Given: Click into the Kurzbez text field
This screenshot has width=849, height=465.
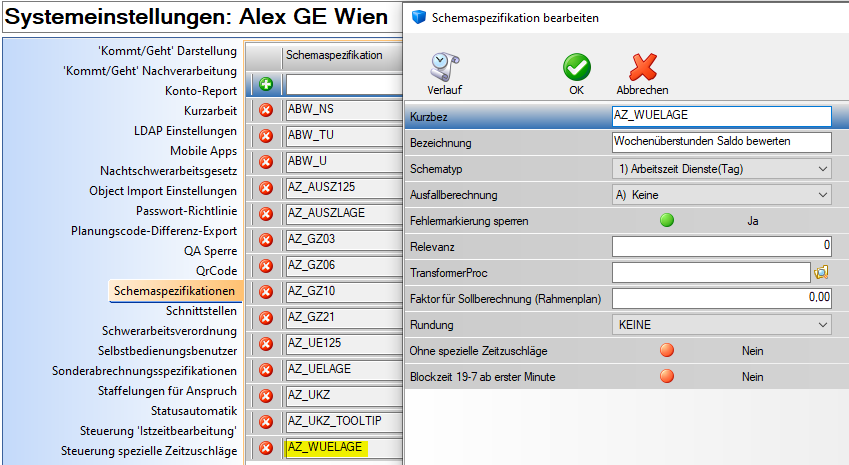Looking at the screenshot, I should [720, 116].
